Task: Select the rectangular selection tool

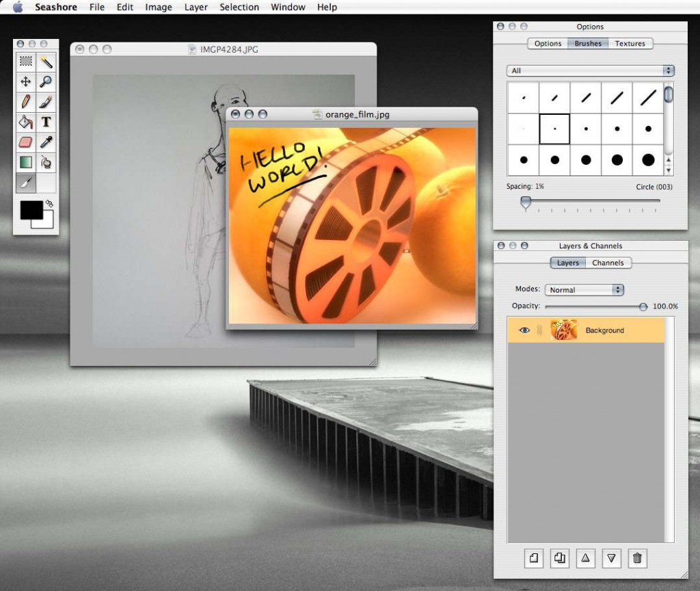Action: click(x=25, y=62)
